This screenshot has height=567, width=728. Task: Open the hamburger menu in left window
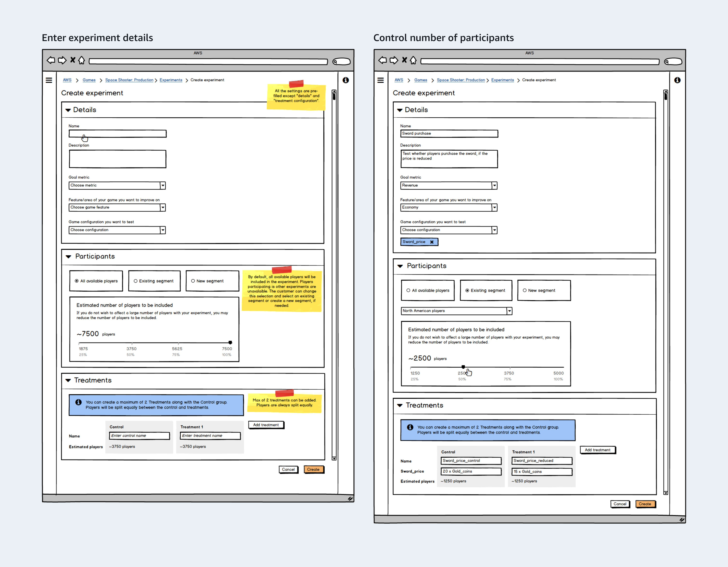click(x=49, y=80)
